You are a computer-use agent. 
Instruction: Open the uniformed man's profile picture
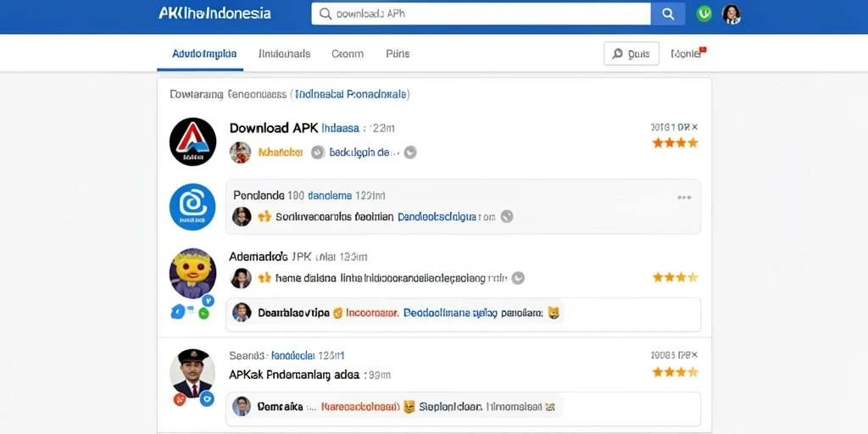coord(192,373)
